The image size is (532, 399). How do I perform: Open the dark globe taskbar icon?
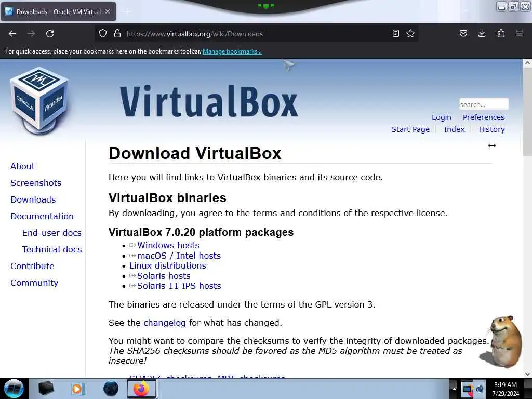pyautogui.click(x=111, y=389)
